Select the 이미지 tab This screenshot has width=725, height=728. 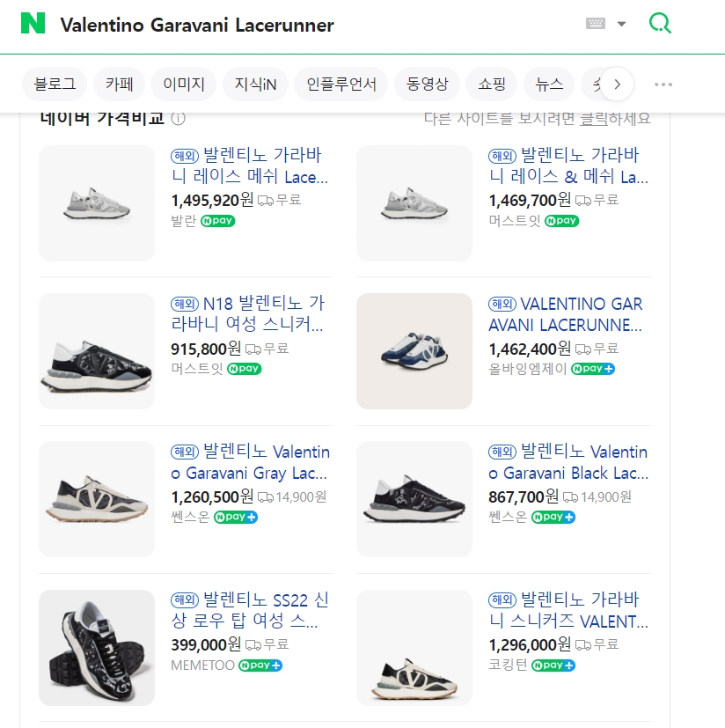point(183,85)
